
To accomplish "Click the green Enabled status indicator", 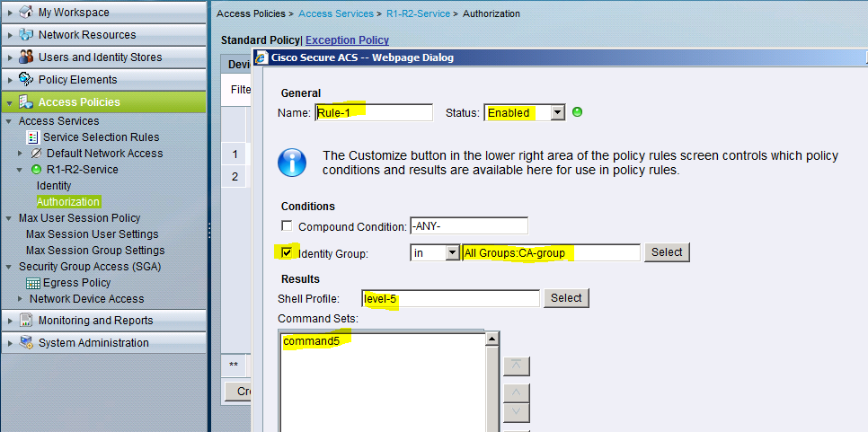I will click(x=577, y=112).
